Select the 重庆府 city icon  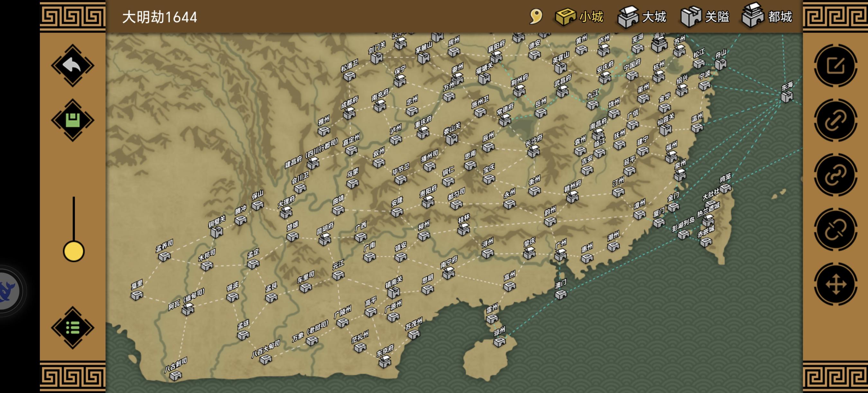click(x=423, y=133)
